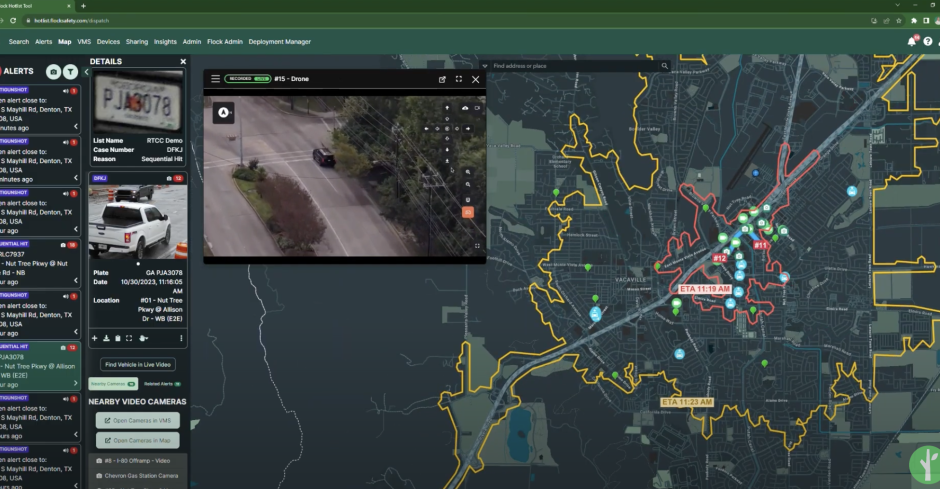Select Chevron Gas Station Camera

pos(138,476)
